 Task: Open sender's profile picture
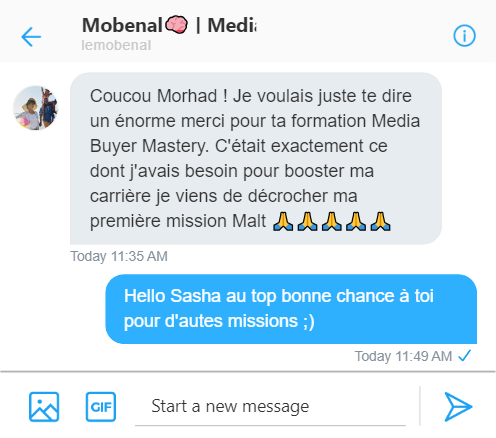pos(35,108)
